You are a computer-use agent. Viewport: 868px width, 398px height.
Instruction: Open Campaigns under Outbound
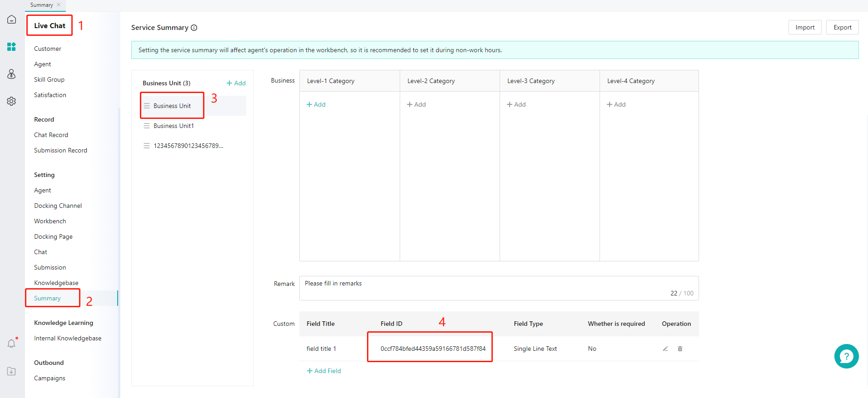50,378
